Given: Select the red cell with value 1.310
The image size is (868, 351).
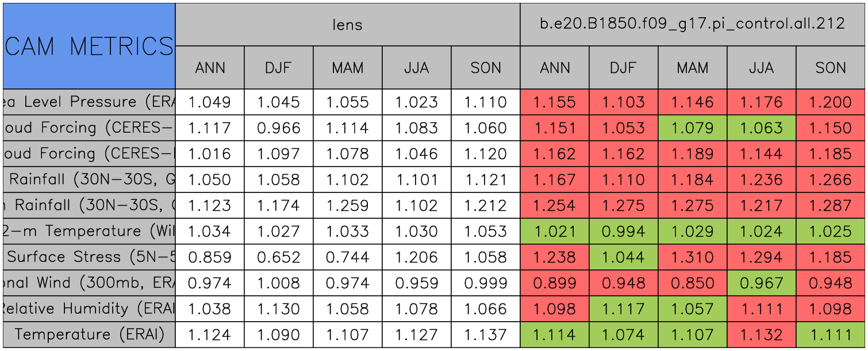Looking at the screenshot, I should pos(692,257).
